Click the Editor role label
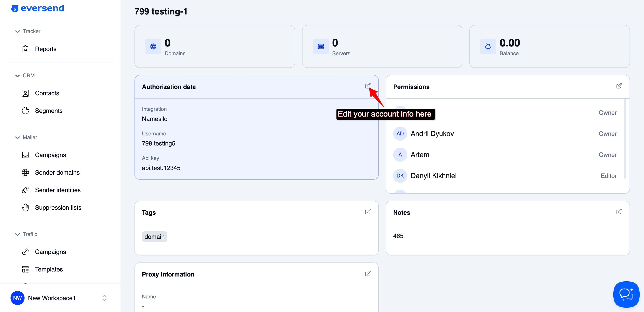 tap(609, 176)
